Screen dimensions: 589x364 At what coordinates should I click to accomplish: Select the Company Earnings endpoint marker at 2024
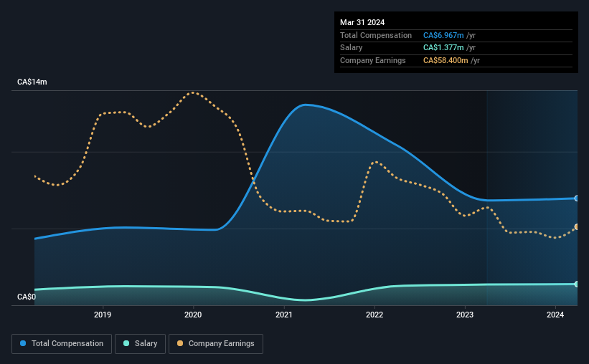(576, 227)
